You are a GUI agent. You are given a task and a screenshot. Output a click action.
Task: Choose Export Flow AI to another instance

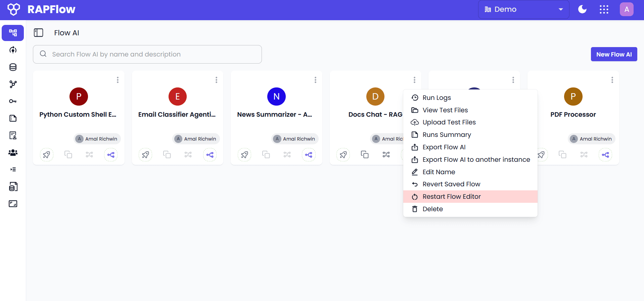[470, 160]
